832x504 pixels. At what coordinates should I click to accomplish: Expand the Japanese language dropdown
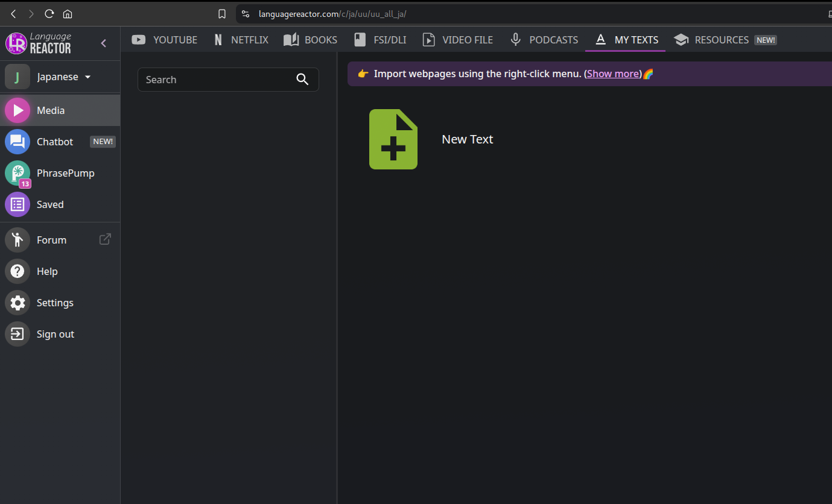pos(88,77)
